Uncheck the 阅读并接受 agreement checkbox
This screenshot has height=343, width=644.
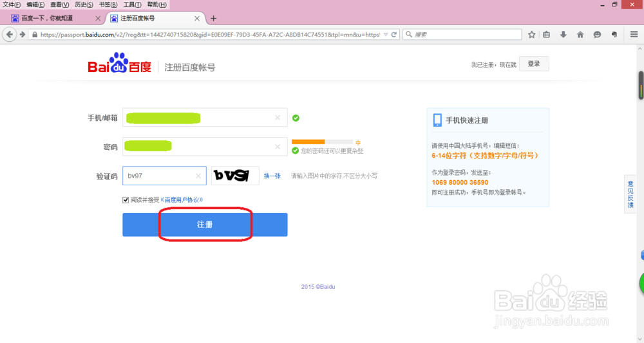click(x=126, y=199)
